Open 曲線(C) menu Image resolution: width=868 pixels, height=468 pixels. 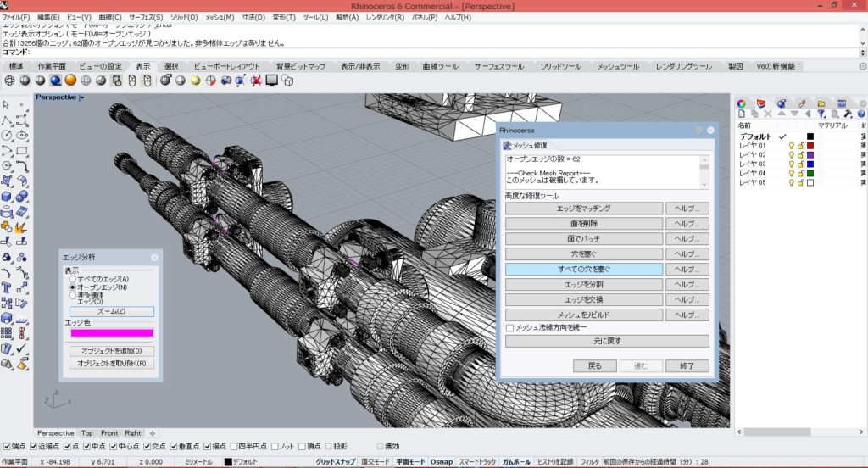[110, 17]
